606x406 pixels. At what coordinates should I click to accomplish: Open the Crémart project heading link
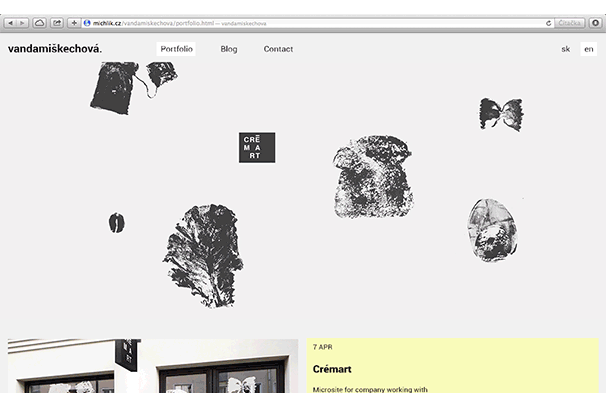click(x=332, y=369)
